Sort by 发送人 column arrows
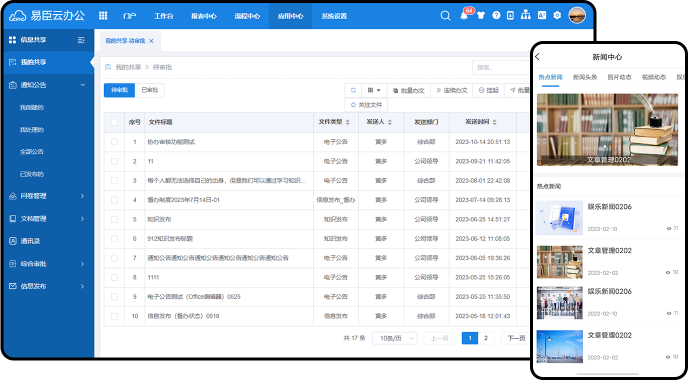 pos(390,122)
